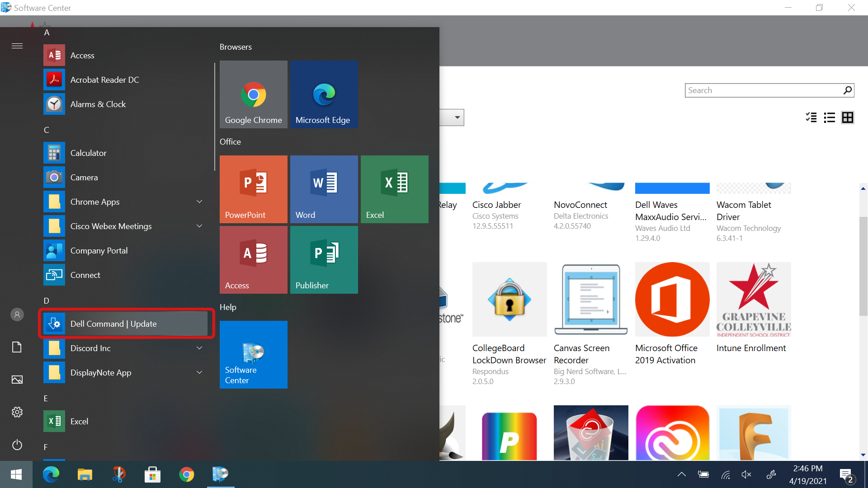Expand the Discord Inc folder
Screen dimensions: 868x488
[199, 348]
